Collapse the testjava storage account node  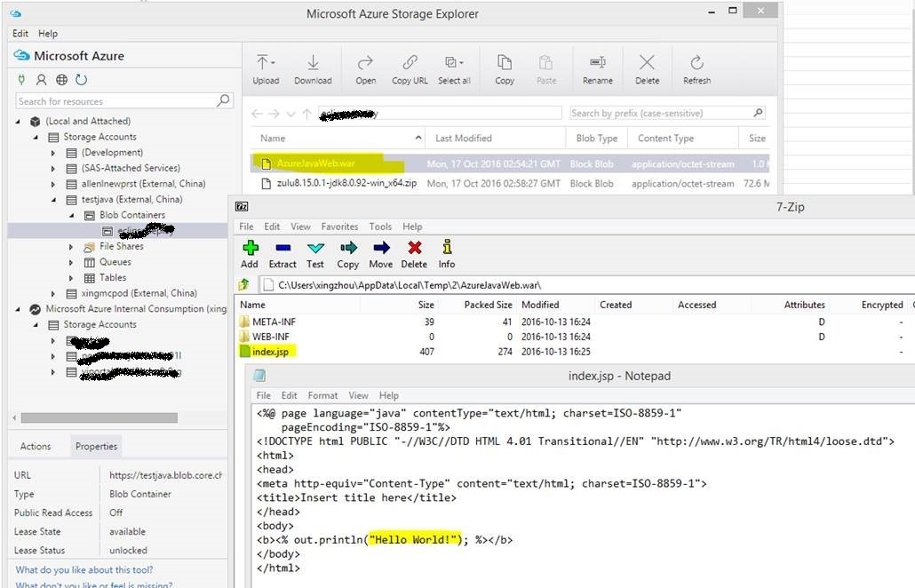click(54, 200)
